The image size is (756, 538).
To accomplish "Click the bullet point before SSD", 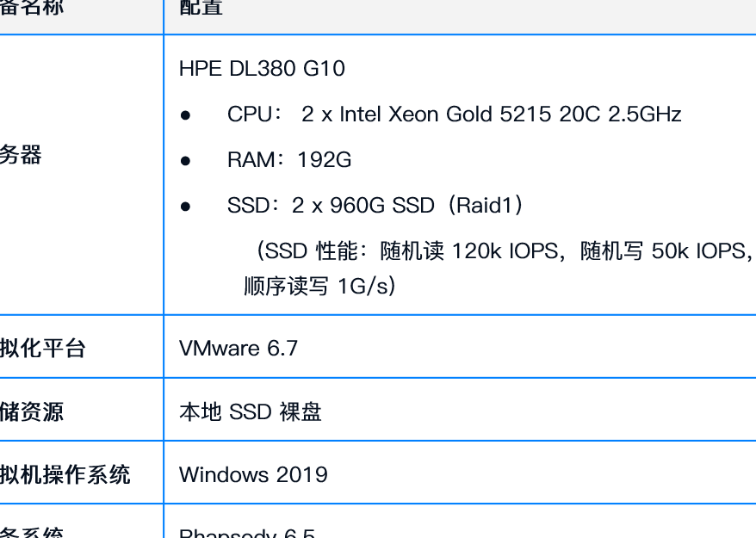I will click(185, 207).
